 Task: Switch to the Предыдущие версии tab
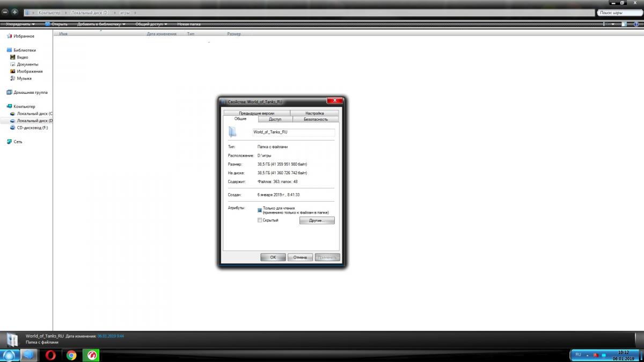(x=257, y=113)
